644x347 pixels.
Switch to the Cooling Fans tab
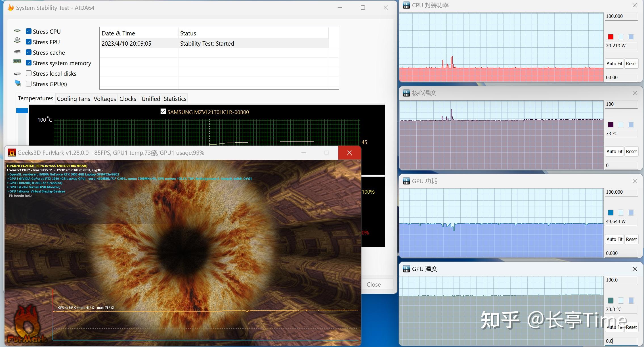click(73, 99)
